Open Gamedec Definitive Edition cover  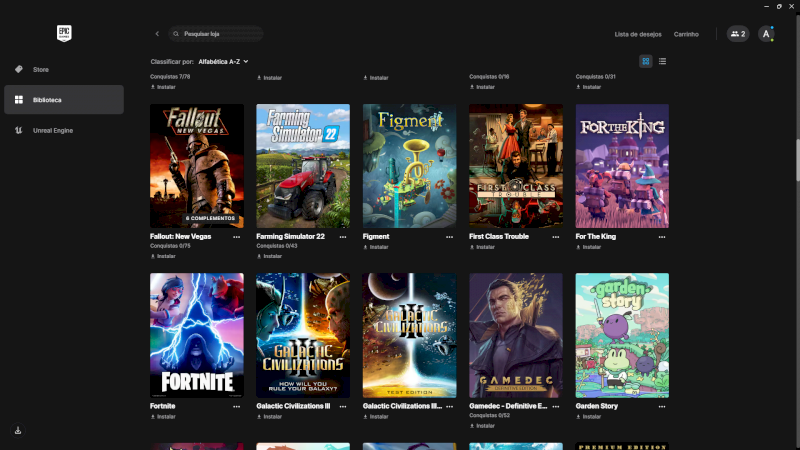(516, 335)
